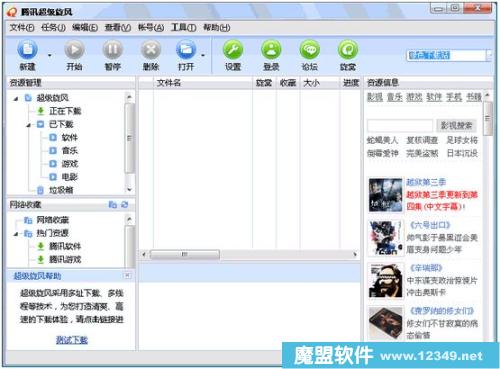The width and height of the screenshot is (500, 369).
Task: Click the new-folder icon in 网络收藏 header
Action: [113, 204]
